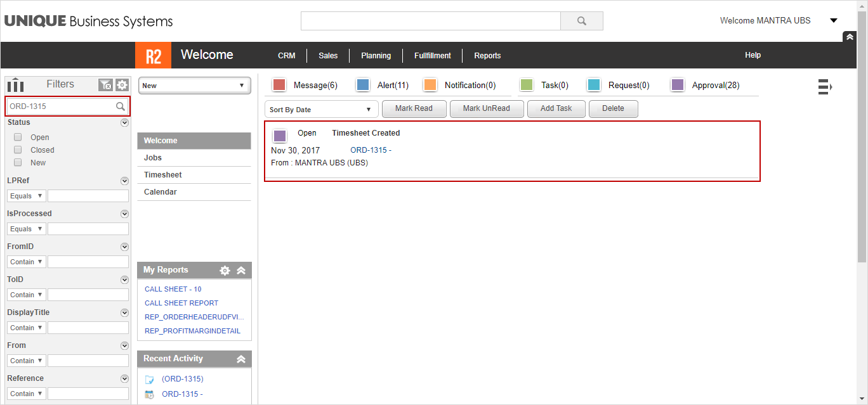868x405 pixels.
Task: Enable the Open status checkbox
Action: 18,137
